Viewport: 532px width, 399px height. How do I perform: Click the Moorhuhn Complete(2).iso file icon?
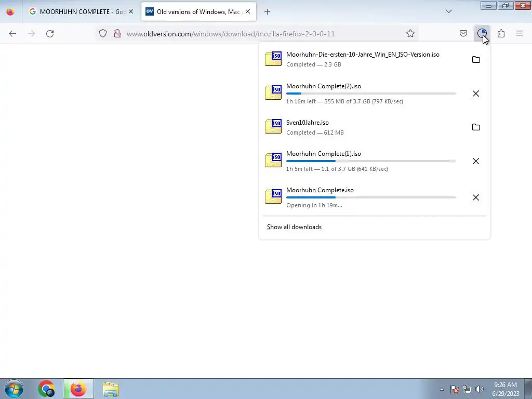pyautogui.click(x=273, y=92)
